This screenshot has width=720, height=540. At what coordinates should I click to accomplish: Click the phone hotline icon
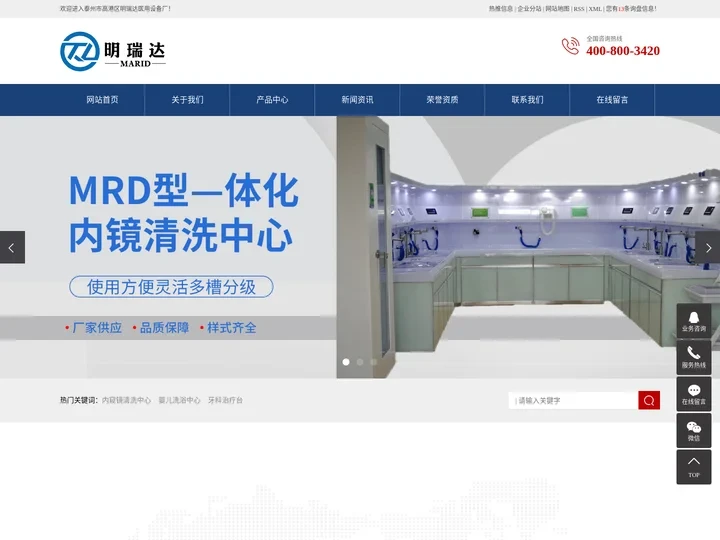pyautogui.click(x=570, y=46)
